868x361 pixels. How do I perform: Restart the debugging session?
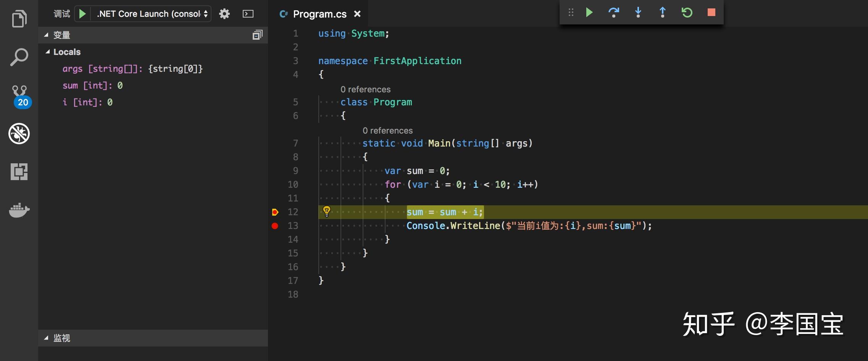tap(687, 13)
